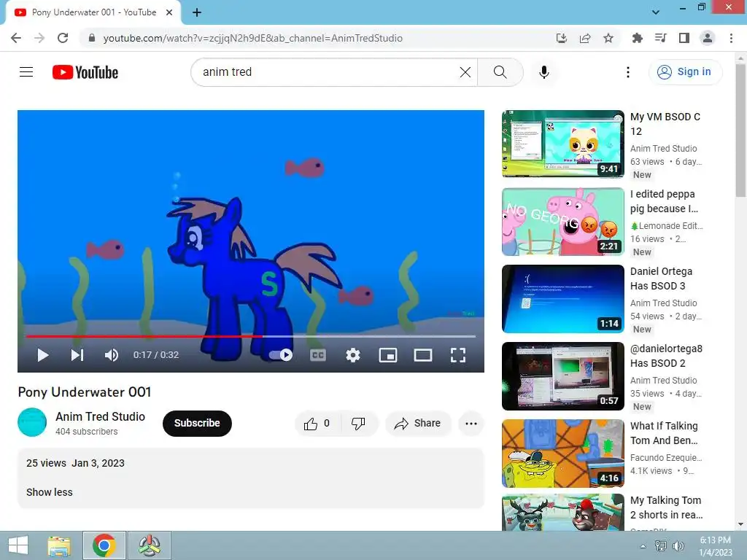
Task: Switch to theater mode
Action: tap(422, 355)
